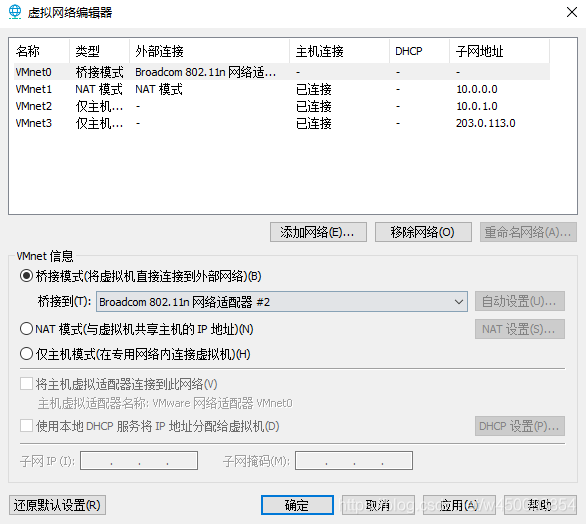Select the VMnet3 row
This screenshot has height=524, width=586.
point(282,123)
